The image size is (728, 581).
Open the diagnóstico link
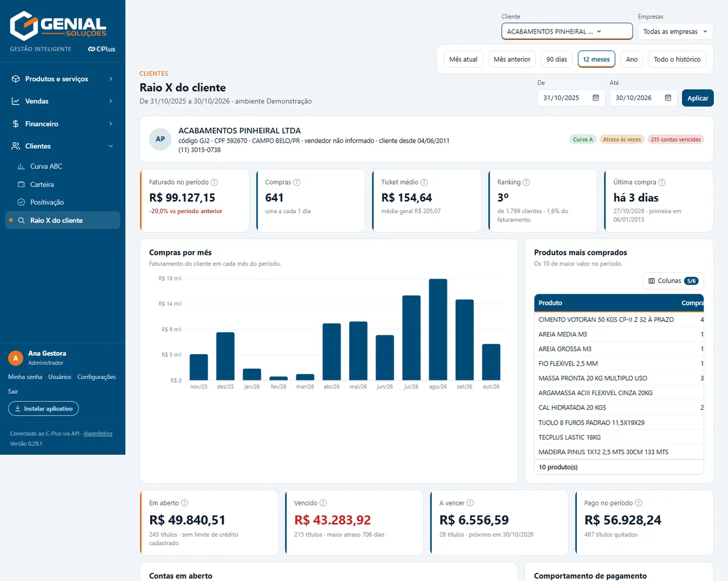[x=98, y=434]
